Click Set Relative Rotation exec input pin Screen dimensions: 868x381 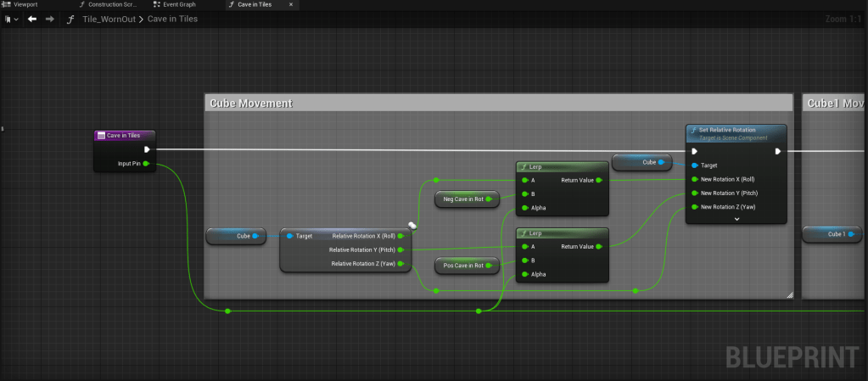click(695, 152)
